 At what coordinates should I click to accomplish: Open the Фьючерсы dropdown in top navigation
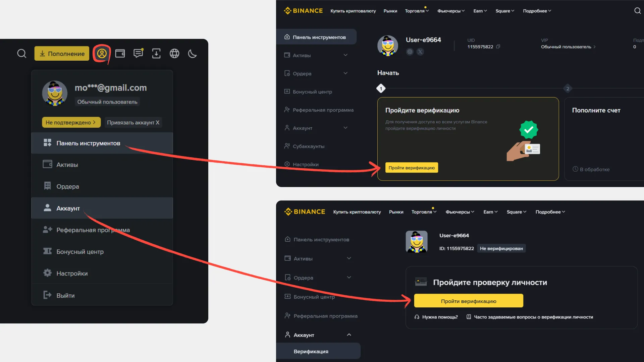pyautogui.click(x=451, y=11)
